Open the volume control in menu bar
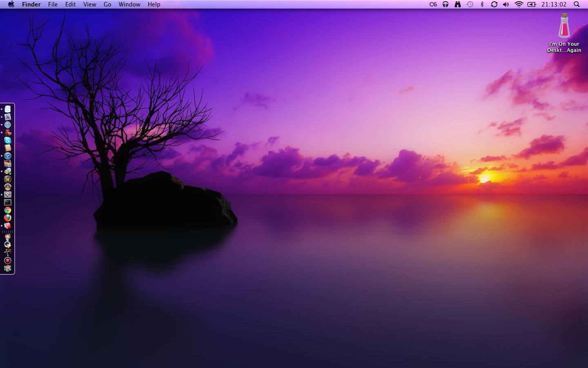 (506, 4)
